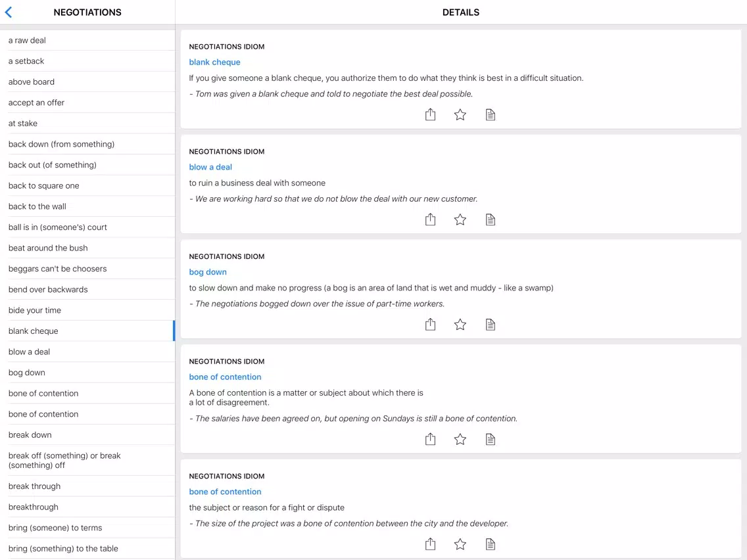Share the 'blow a deal' idiom
This screenshot has width=747, height=560.
pyautogui.click(x=430, y=220)
